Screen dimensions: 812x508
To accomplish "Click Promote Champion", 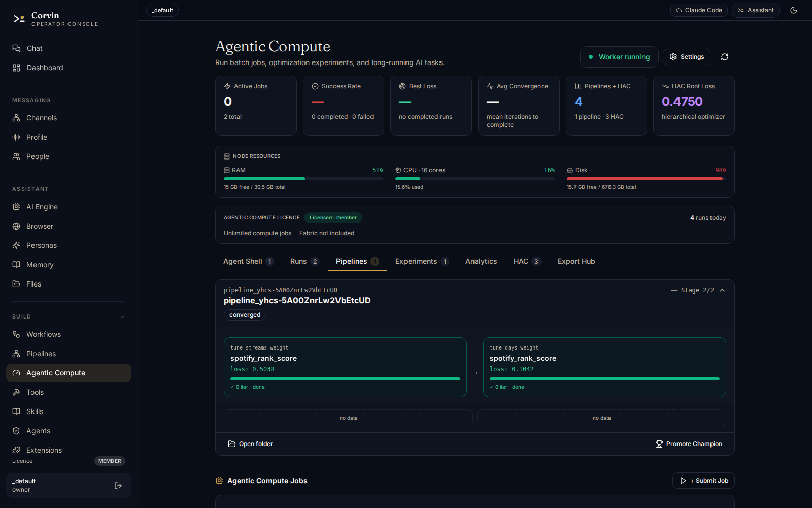I will pyautogui.click(x=689, y=444).
